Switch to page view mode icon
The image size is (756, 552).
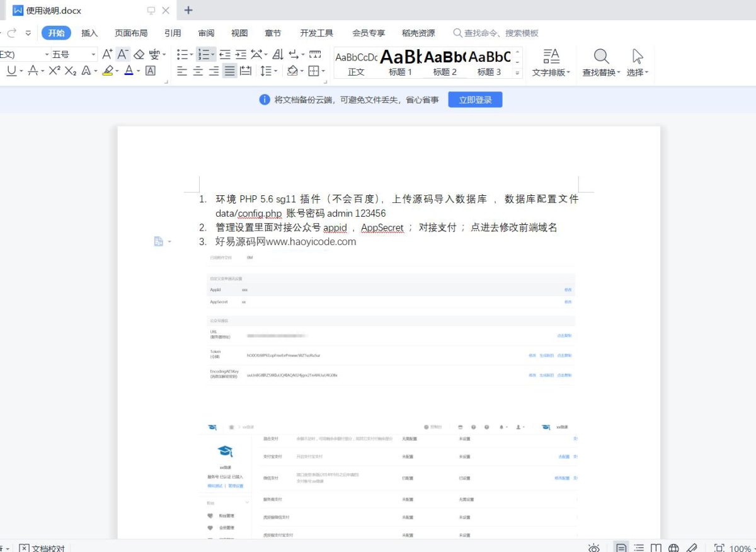pyautogui.click(x=621, y=548)
